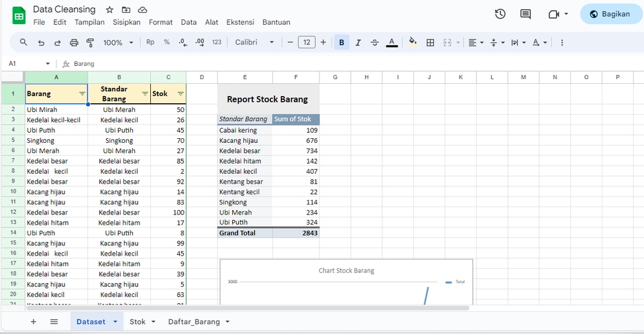Image resolution: width=644 pixels, height=334 pixels.
Task: Open the all sheets list icon
Action: click(54, 322)
